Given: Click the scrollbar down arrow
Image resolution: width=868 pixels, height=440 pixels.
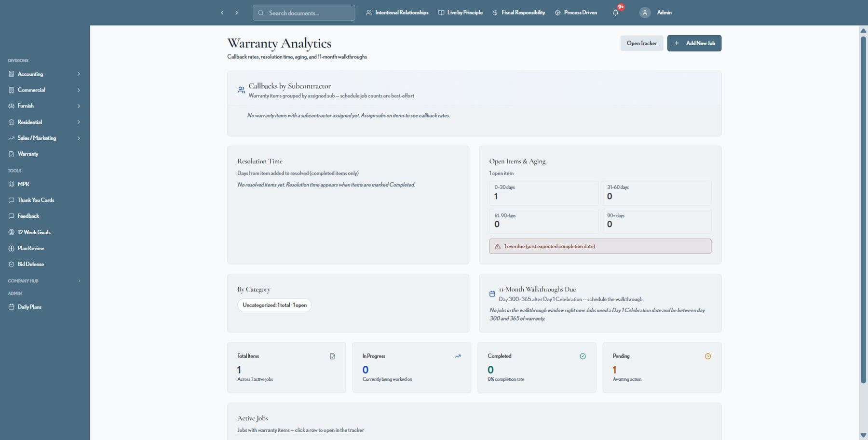Looking at the screenshot, I should (863, 435).
